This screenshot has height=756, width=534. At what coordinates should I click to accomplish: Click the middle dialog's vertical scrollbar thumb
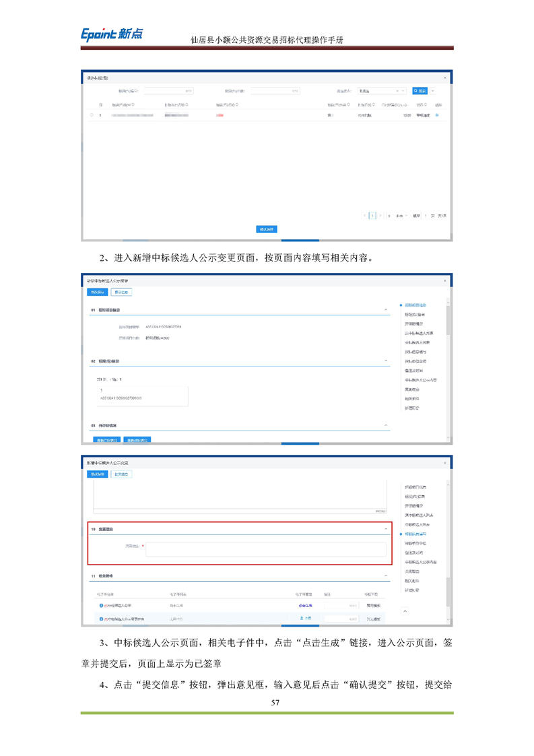click(x=448, y=319)
